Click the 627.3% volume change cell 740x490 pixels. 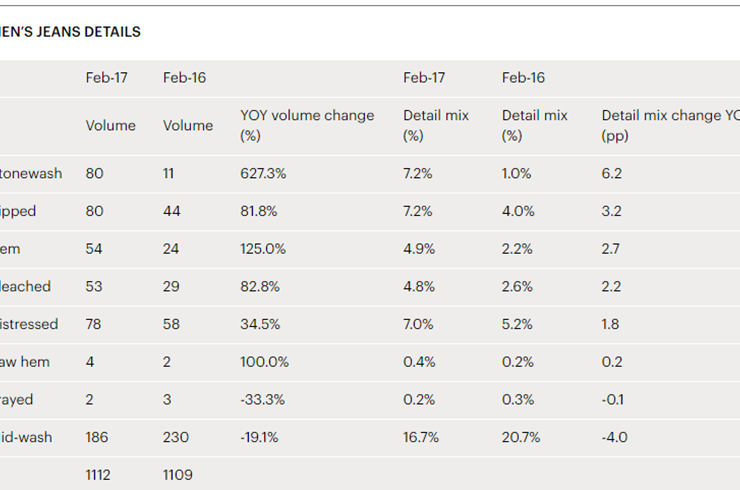263,173
